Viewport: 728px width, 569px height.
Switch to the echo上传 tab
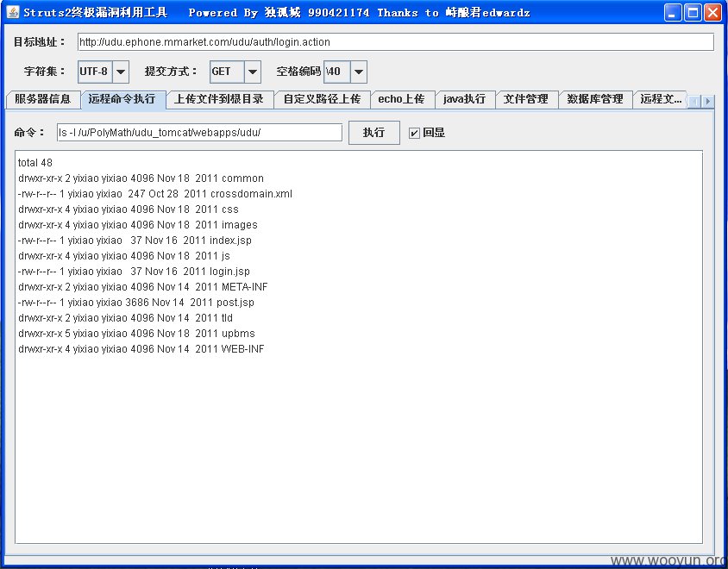[x=402, y=99]
